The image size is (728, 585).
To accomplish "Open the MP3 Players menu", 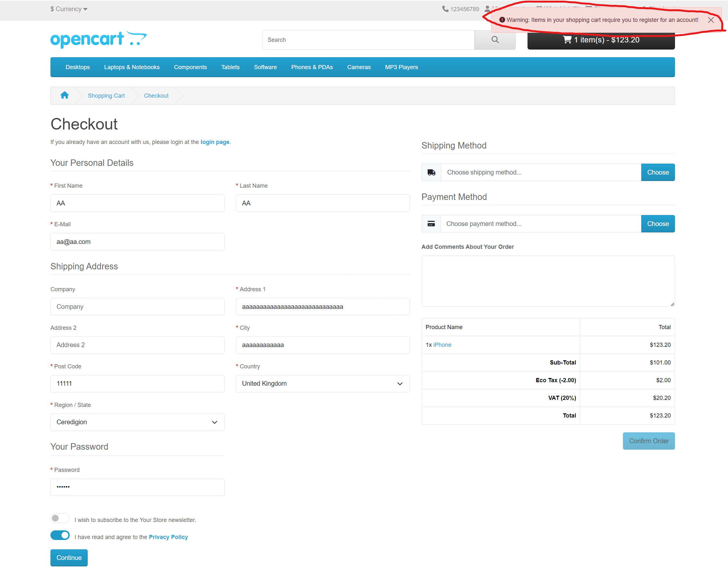I will point(401,67).
